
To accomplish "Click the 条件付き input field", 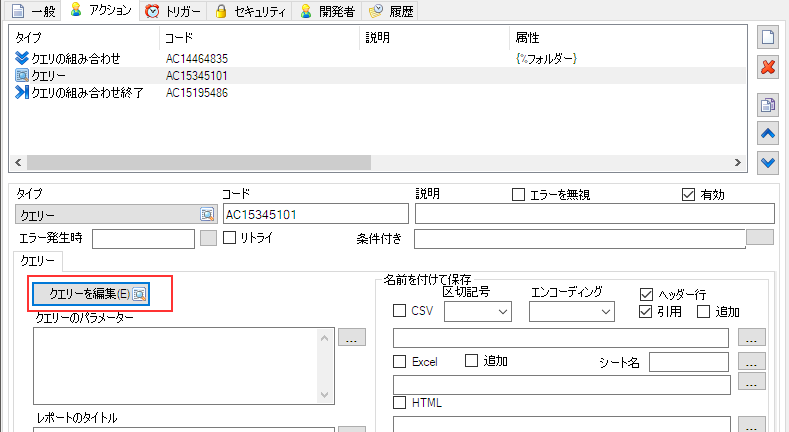I will point(580,239).
